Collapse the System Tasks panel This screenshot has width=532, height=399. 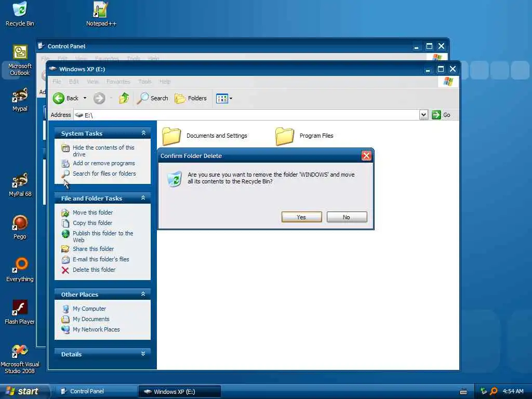[143, 133]
